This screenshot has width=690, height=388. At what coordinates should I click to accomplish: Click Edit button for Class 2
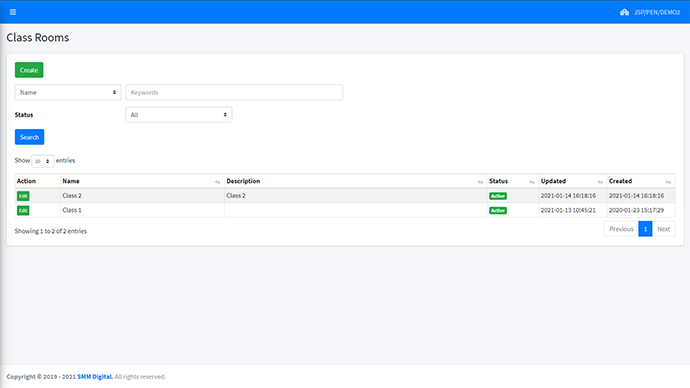(x=23, y=196)
